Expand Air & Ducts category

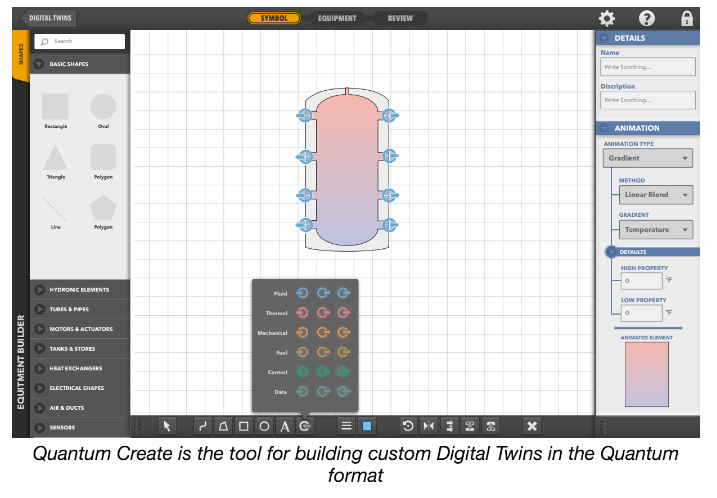pos(80,407)
